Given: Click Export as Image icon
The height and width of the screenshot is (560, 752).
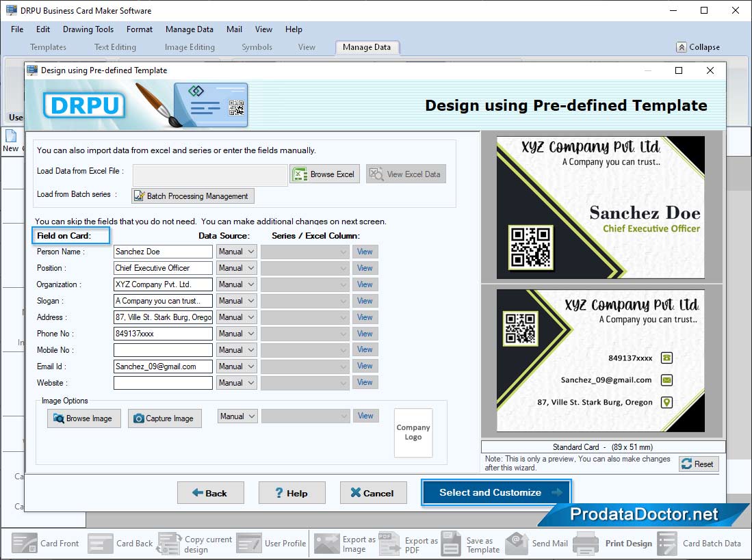Looking at the screenshot, I should coord(326,543).
